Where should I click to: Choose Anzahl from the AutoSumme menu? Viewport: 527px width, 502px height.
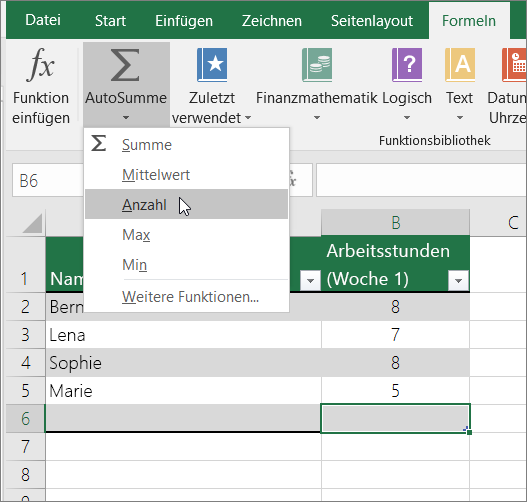click(x=186, y=204)
